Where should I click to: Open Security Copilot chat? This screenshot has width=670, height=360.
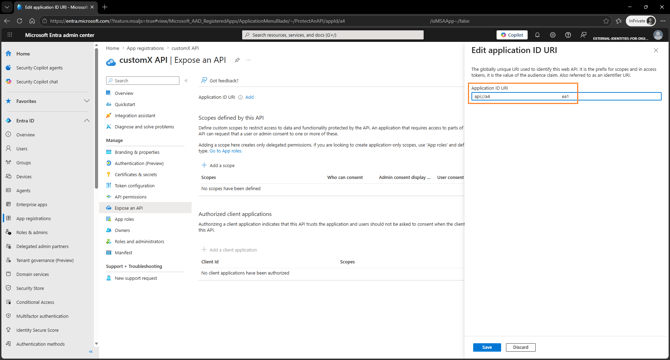[x=37, y=82]
